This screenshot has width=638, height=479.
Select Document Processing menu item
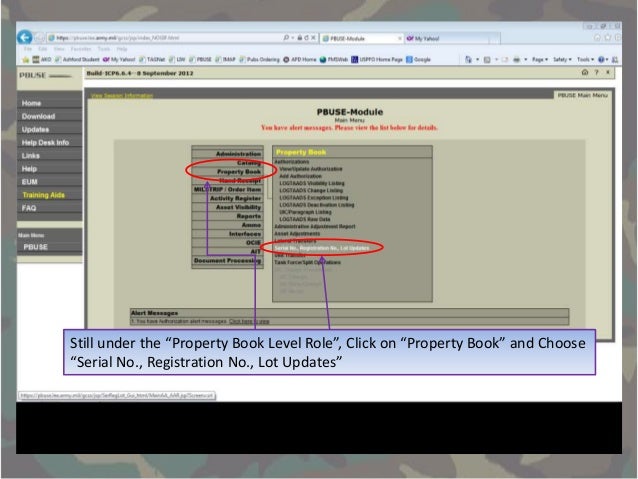pos(227,260)
